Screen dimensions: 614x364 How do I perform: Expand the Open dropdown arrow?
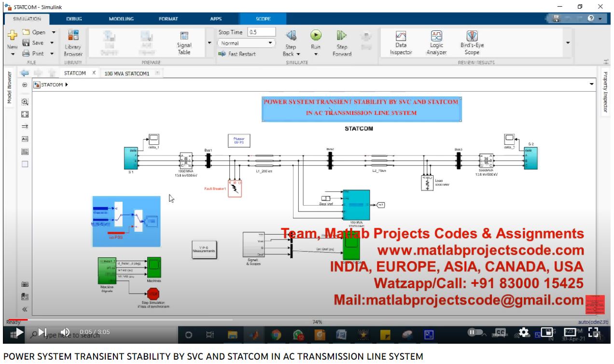tap(53, 32)
